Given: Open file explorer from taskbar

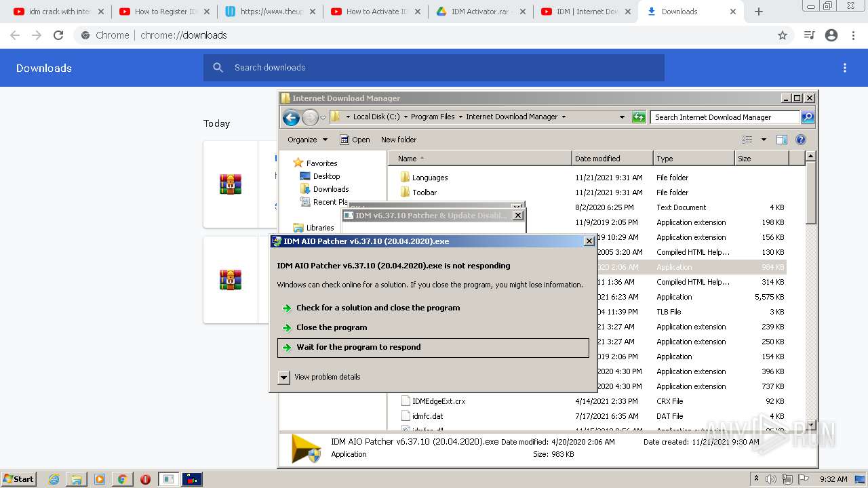Looking at the screenshot, I should [x=77, y=479].
